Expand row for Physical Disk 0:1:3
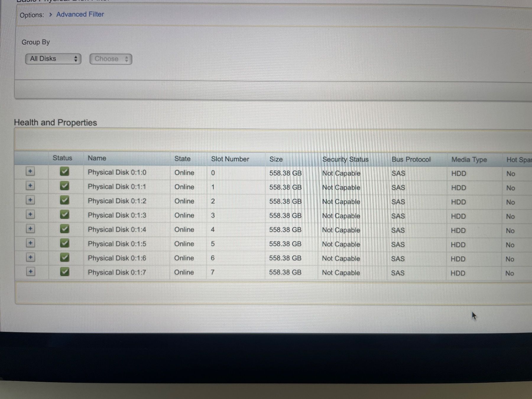 [30, 214]
